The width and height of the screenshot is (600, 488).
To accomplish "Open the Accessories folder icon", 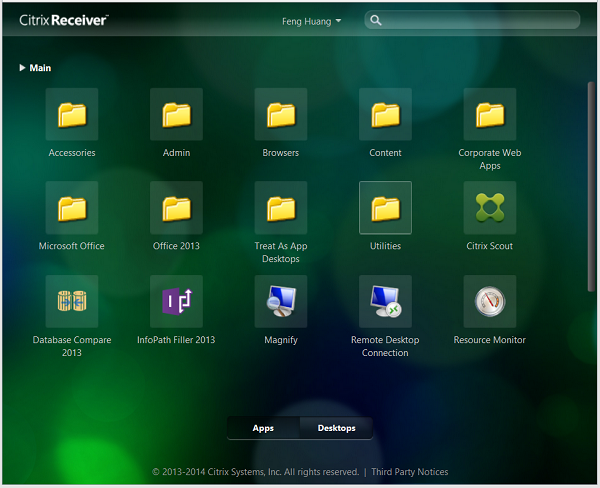I will (72, 114).
